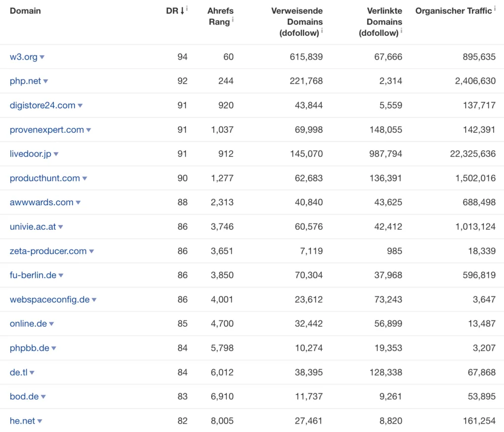Image resolution: width=504 pixels, height=432 pixels.
Task: Expand dropdown arrow next to he.net
Action: pos(40,421)
